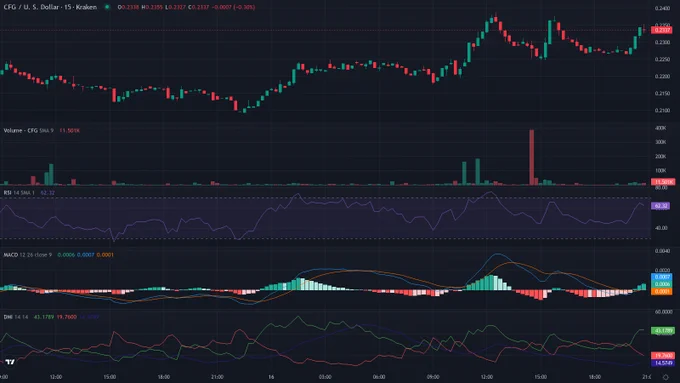Open the TradingView logo link
680x383 pixels.
(10, 362)
